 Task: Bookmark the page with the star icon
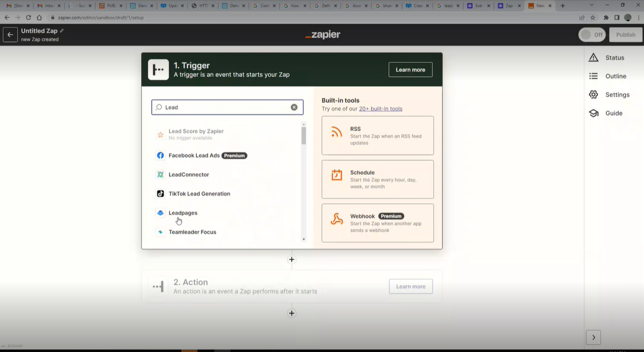[593, 17]
